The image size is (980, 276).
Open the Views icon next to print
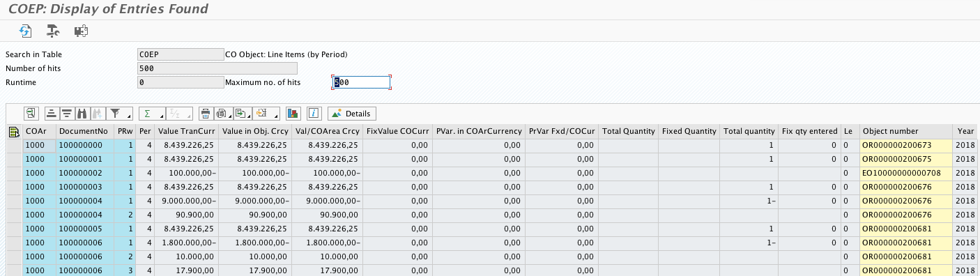[x=221, y=113]
